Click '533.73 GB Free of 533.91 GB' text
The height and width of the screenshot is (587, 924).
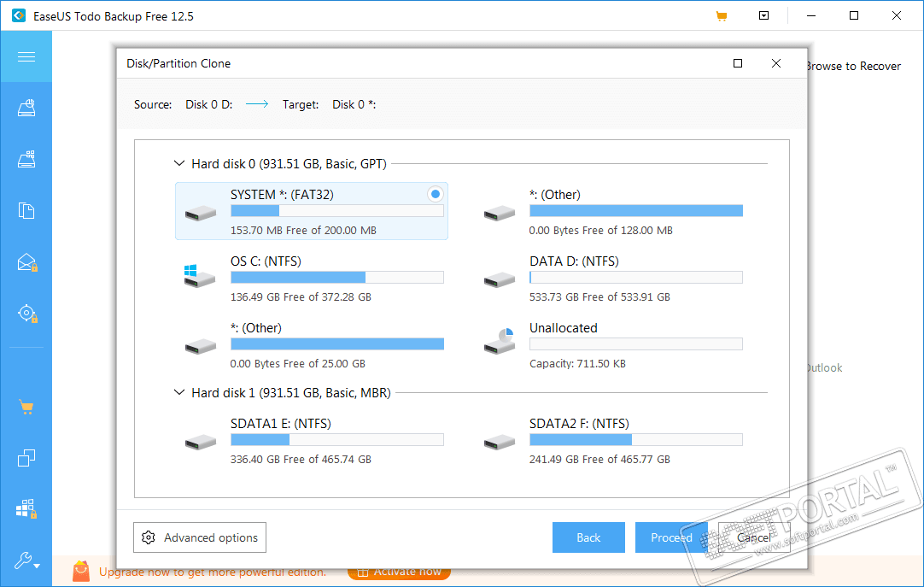coord(599,297)
